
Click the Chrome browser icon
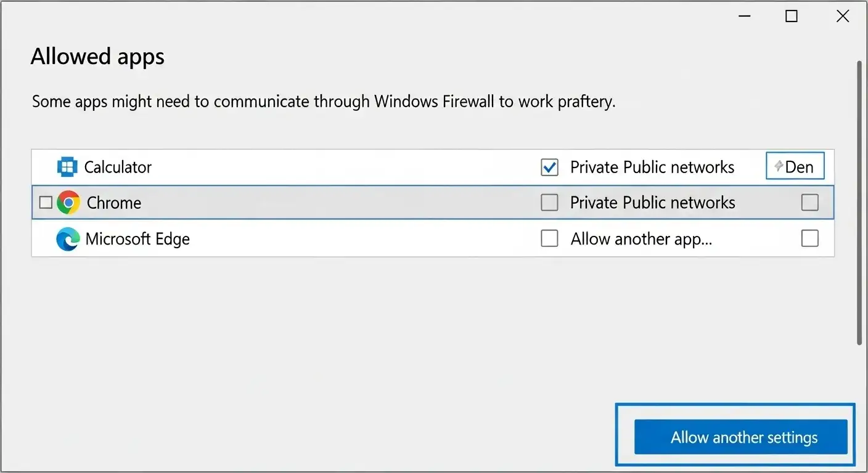tap(68, 202)
